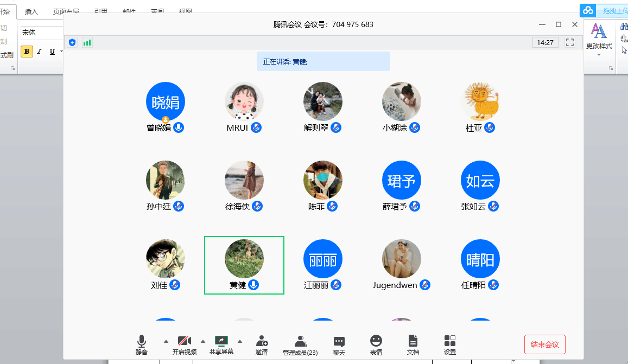Screen dimensions: 628x364
Task: Mute the microphone
Action: [142, 344]
